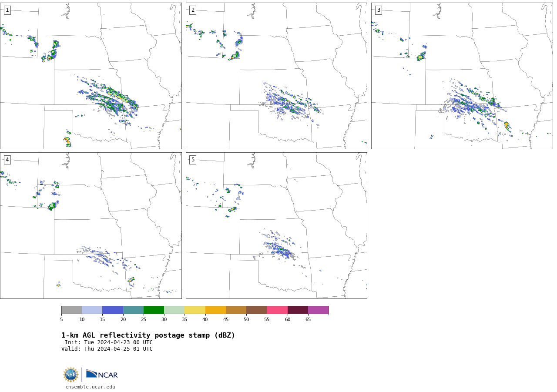Open ensemble member 3 reflectivity map
Image resolution: width=557 pixels, height=392 pixels.
click(462, 76)
